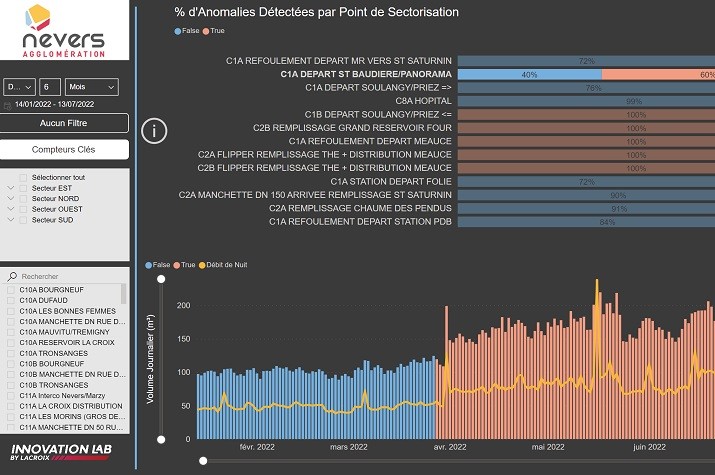This screenshot has height=475, width=715.
Task: Click C10A MAUVITU/TREMIGNY in the meter list
Action: click(64, 332)
